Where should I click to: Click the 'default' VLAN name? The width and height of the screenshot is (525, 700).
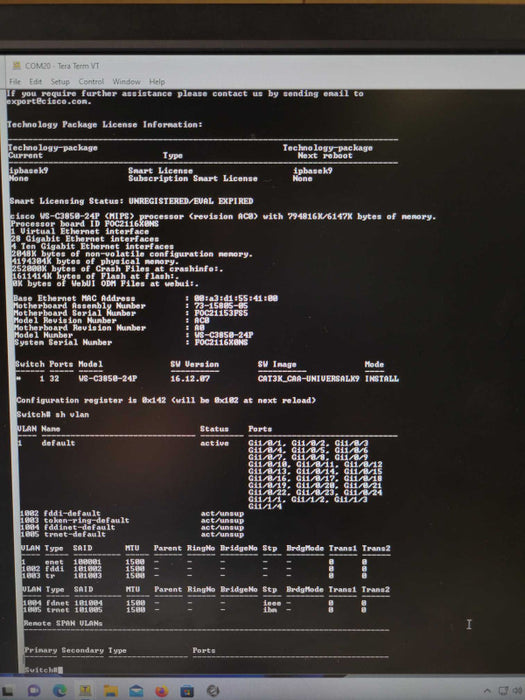[58, 443]
